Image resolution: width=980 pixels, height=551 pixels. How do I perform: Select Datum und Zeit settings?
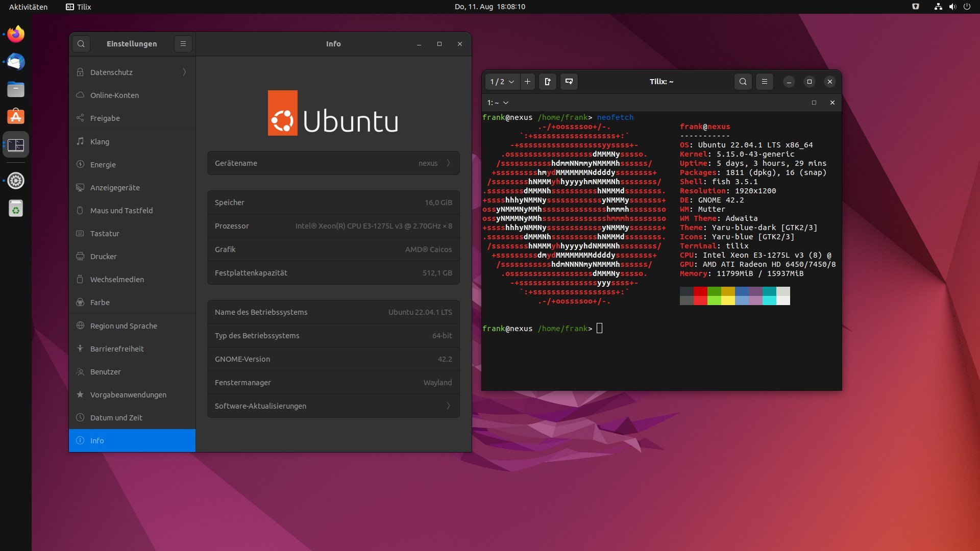pyautogui.click(x=132, y=418)
